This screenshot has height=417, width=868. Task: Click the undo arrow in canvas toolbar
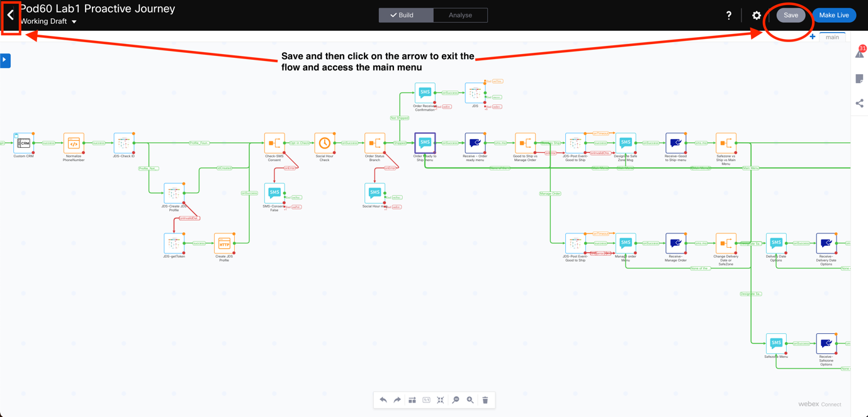pyautogui.click(x=383, y=400)
